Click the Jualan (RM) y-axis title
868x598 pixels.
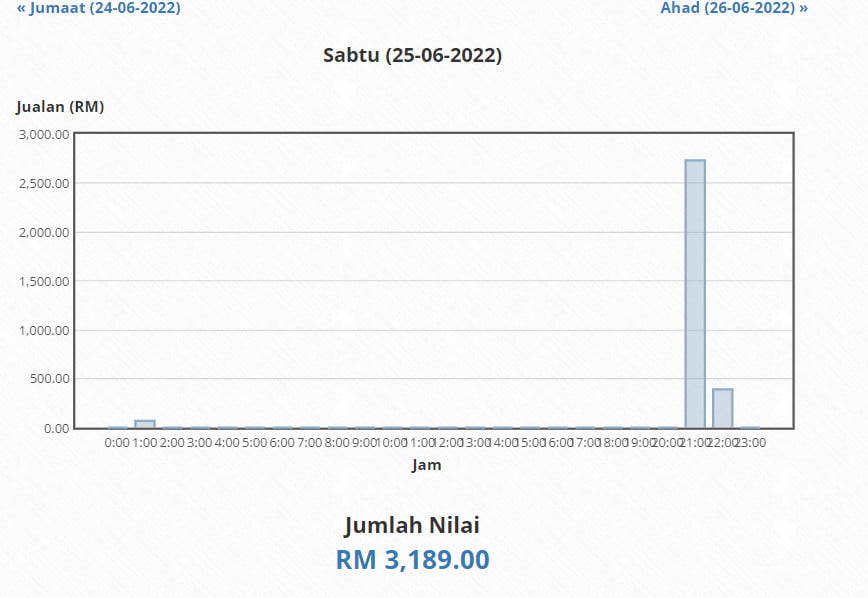pyautogui.click(x=60, y=106)
